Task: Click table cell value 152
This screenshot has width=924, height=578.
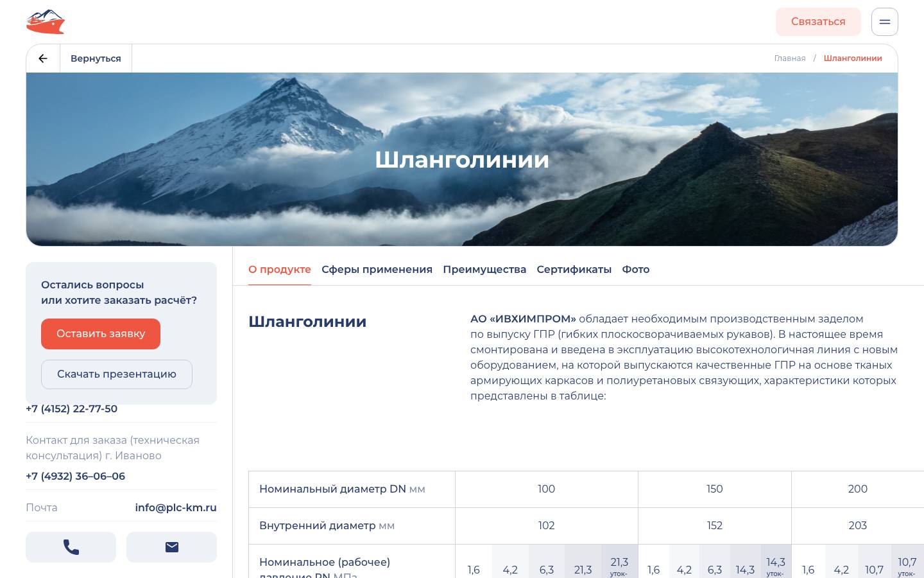Action: click(714, 526)
